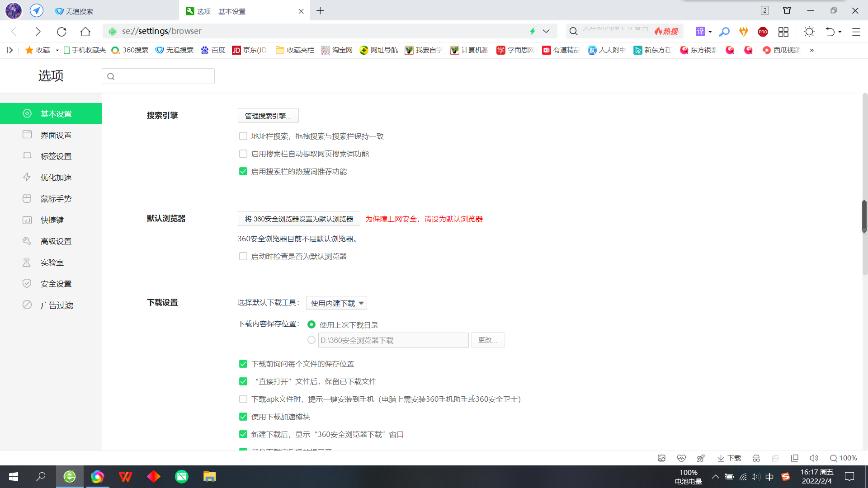Open the undo icon dropdown arrow
The width and height of the screenshot is (868, 488).
tap(840, 32)
